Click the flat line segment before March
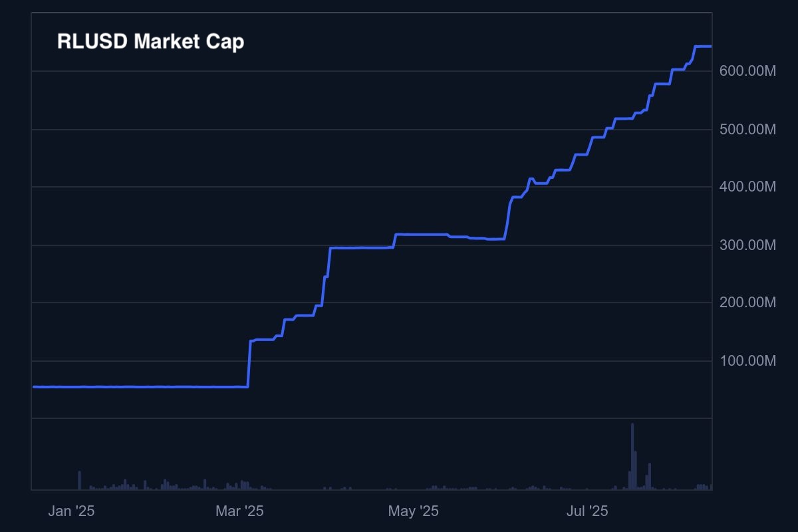Viewport: 798px width, 532px height. [140, 386]
